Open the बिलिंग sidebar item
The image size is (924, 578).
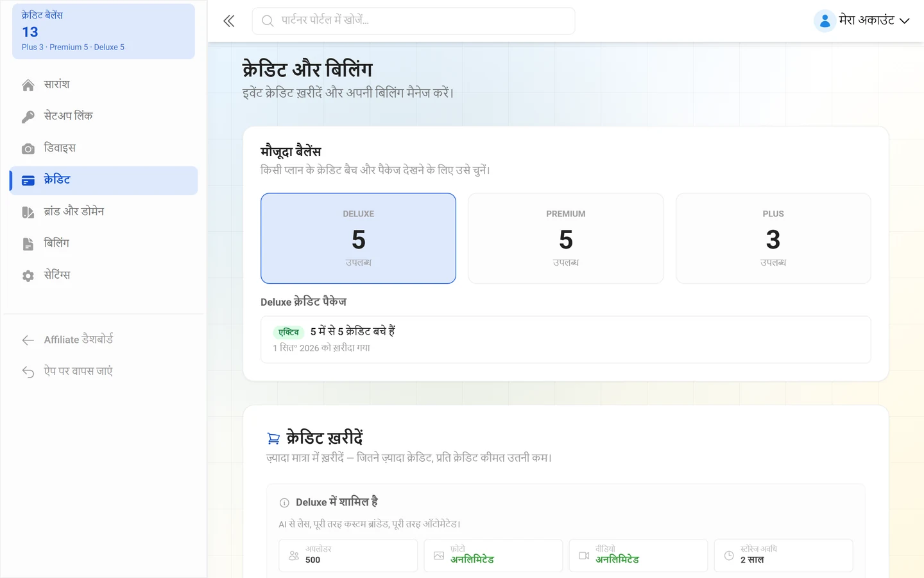click(104, 244)
